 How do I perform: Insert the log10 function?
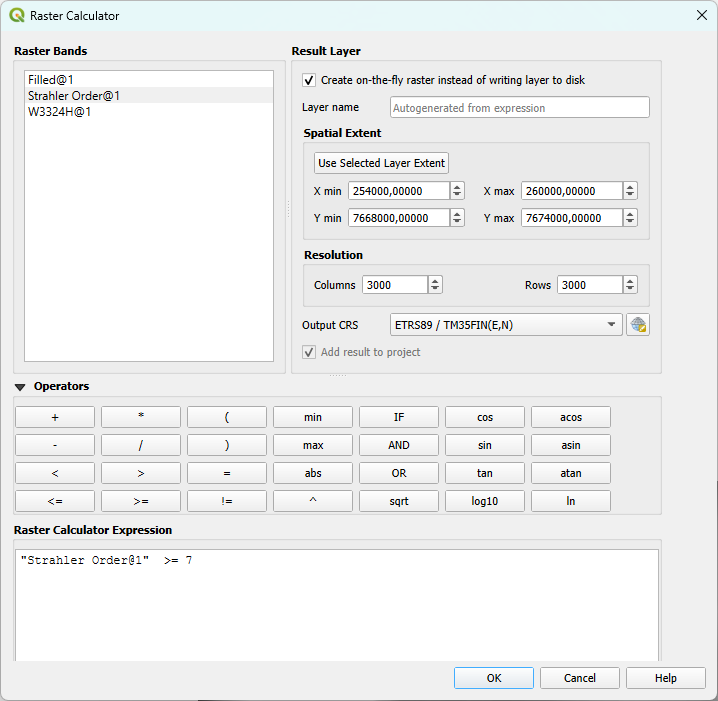coord(485,501)
